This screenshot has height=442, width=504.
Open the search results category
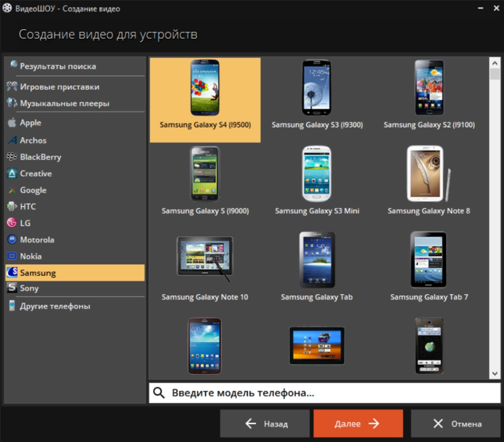tap(75, 66)
